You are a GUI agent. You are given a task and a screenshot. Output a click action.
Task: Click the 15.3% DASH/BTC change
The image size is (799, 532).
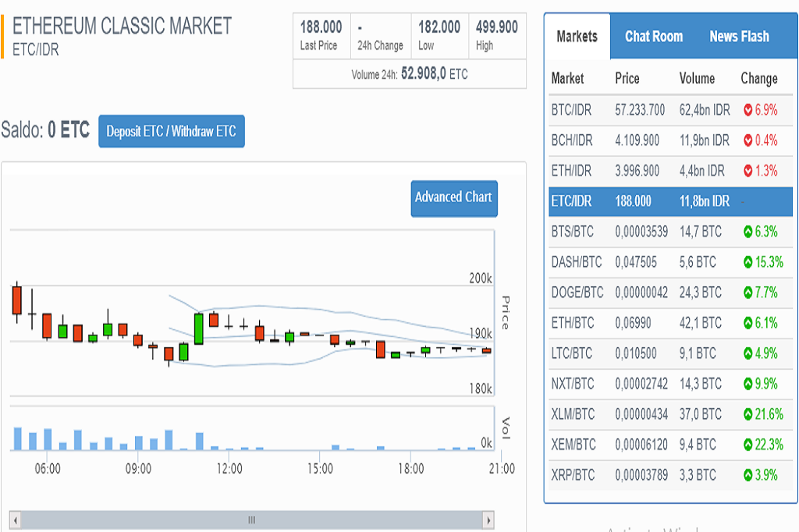tap(769, 262)
